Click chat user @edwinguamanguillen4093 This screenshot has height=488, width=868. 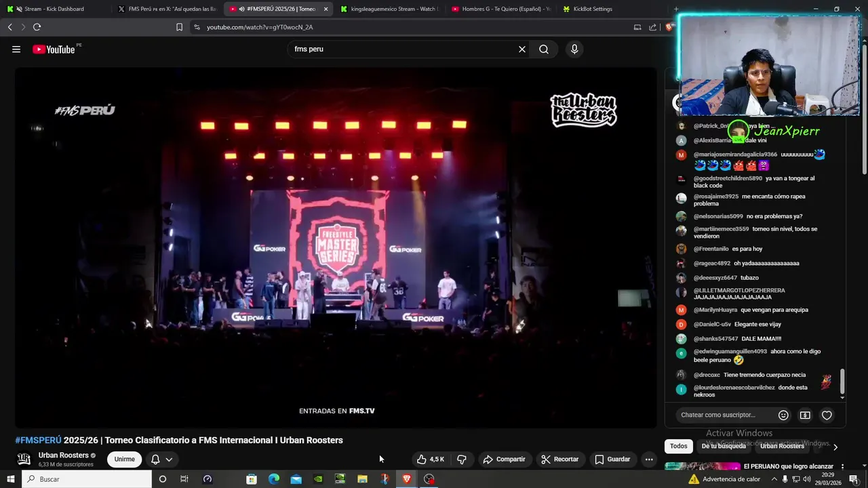pos(730,352)
